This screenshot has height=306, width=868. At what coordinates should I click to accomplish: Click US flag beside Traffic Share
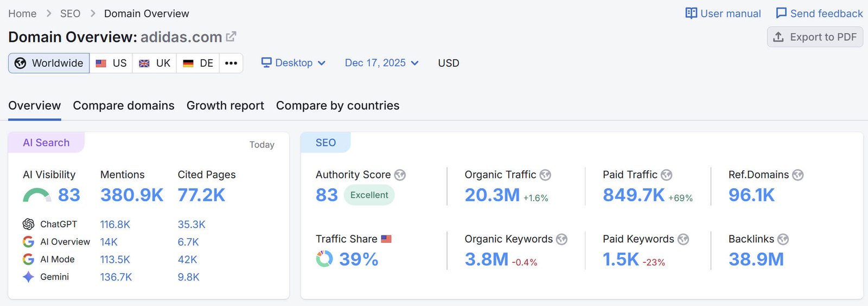(386, 239)
